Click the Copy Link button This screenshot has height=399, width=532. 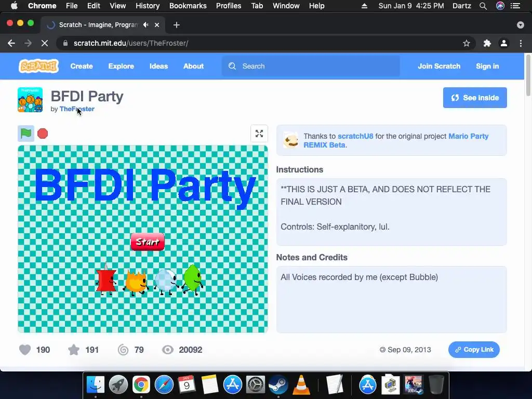click(474, 350)
